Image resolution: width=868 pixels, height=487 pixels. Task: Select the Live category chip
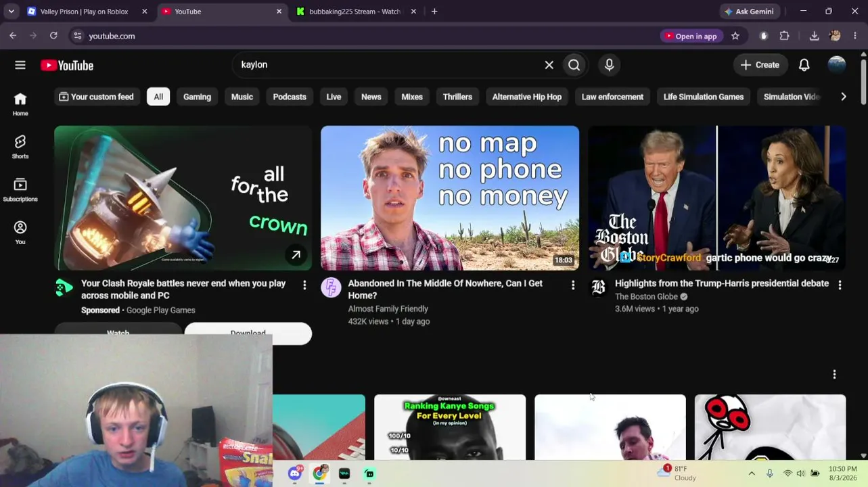coord(334,97)
